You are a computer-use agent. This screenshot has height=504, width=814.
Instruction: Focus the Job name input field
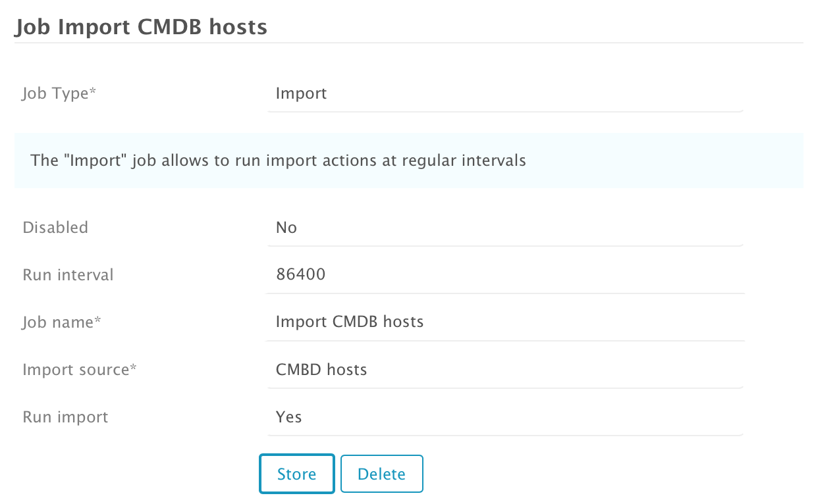click(505, 322)
